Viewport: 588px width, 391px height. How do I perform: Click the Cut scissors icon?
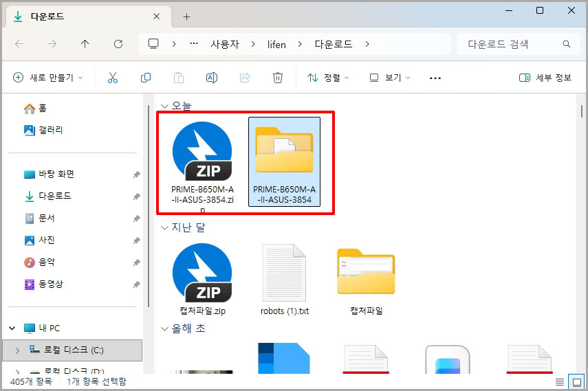113,78
